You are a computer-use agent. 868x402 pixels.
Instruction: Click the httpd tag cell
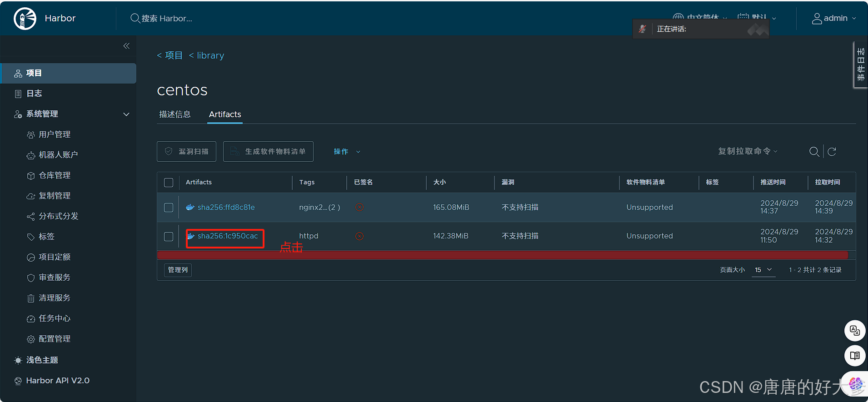click(x=309, y=236)
